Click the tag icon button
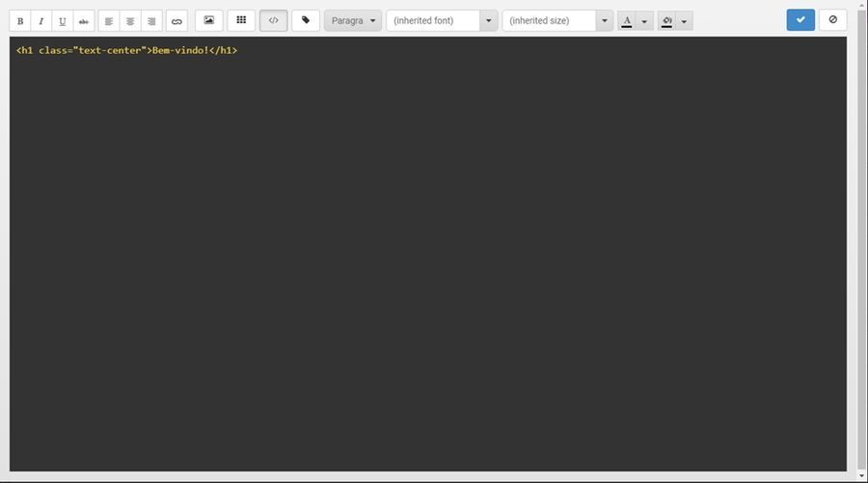 [306, 20]
